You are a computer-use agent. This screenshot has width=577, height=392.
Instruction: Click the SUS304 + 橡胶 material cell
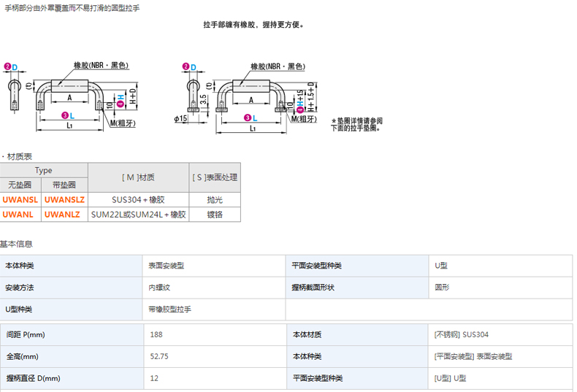click(138, 199)
